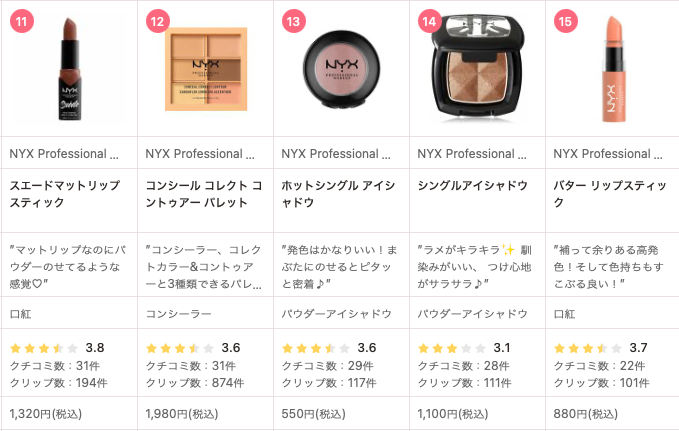Open the round pink Hot Single eyeshadow image
Image resolution: width=679 pixels, height=431 pixels.
[342, 69]
